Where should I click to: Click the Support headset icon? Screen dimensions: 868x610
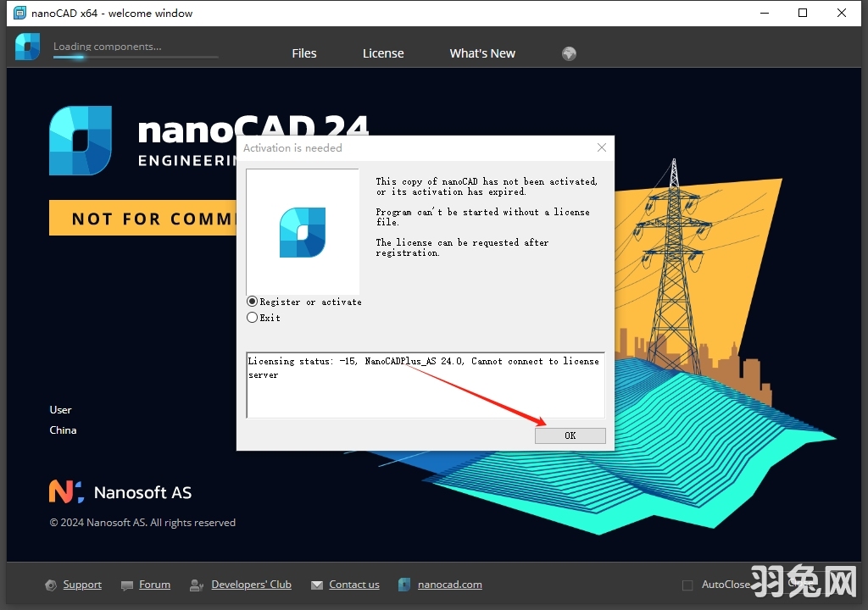51,585
